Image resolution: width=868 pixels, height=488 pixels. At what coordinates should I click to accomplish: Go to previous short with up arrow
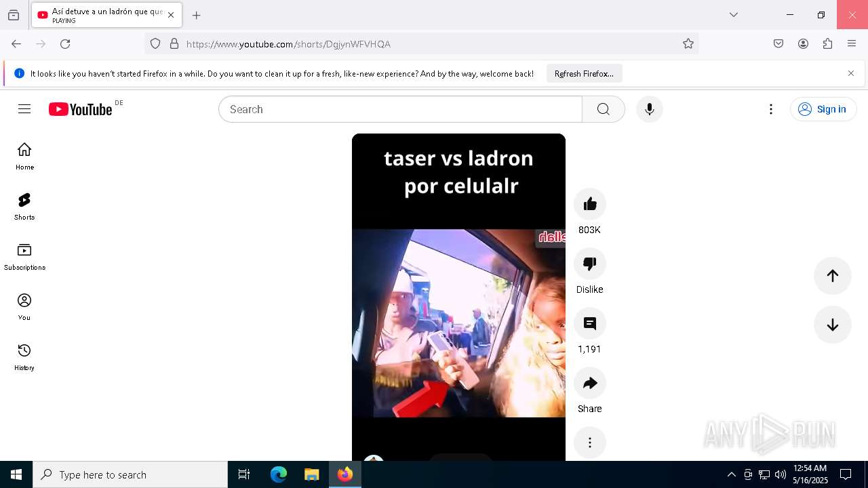pos(833,276)
